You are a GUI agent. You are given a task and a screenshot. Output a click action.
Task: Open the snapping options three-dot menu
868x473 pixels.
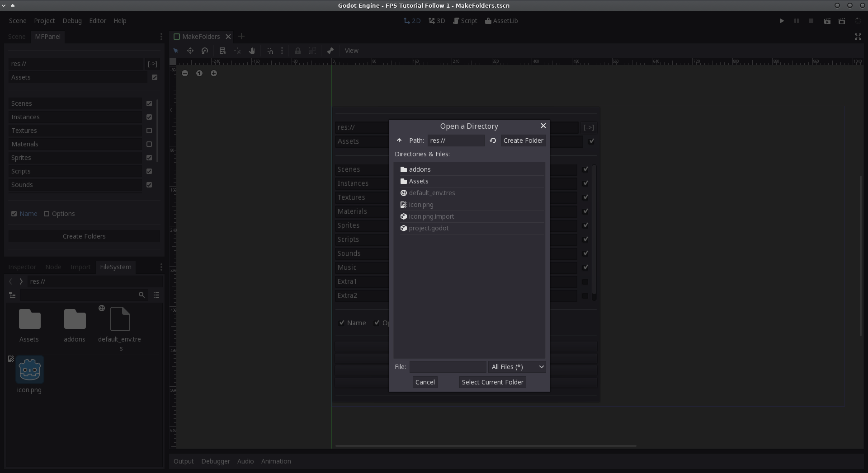pos(282,51)
